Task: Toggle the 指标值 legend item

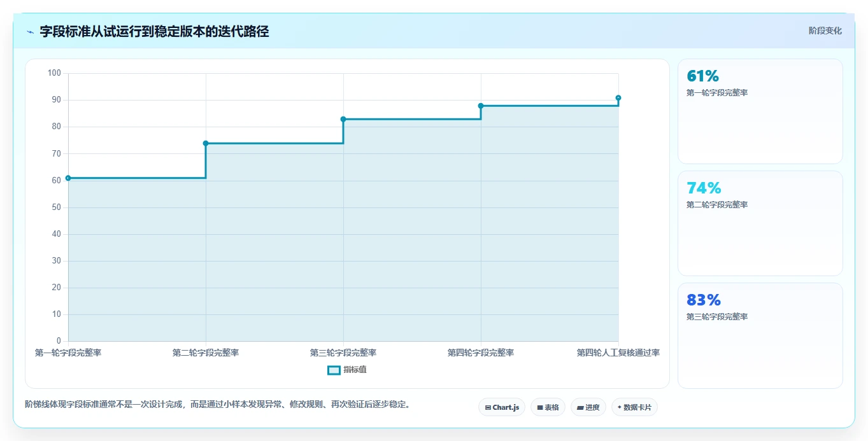Action: coord(347,370)
